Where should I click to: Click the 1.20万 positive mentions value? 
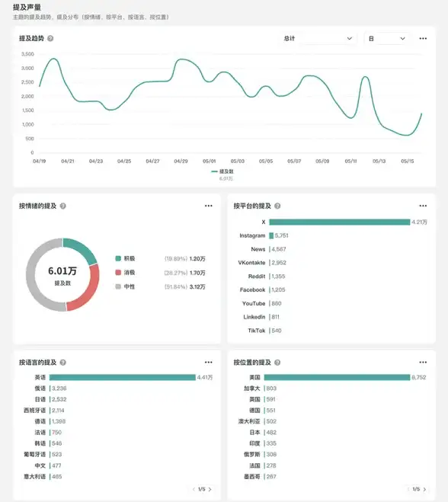[x=197, y=259]
